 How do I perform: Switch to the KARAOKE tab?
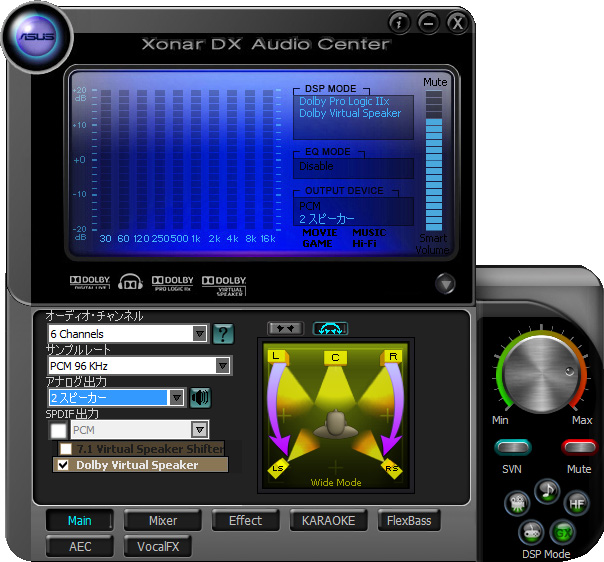(329, 520)
